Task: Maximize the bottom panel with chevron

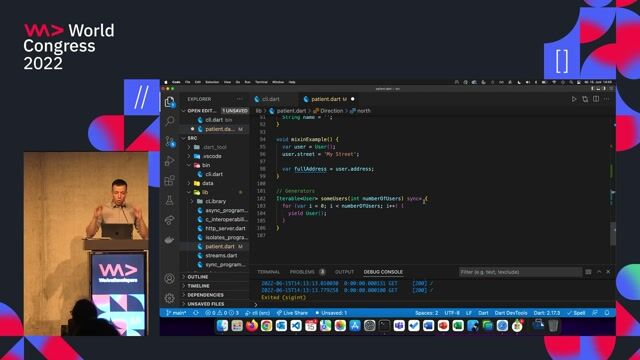Action: click(x=599, y=272)
